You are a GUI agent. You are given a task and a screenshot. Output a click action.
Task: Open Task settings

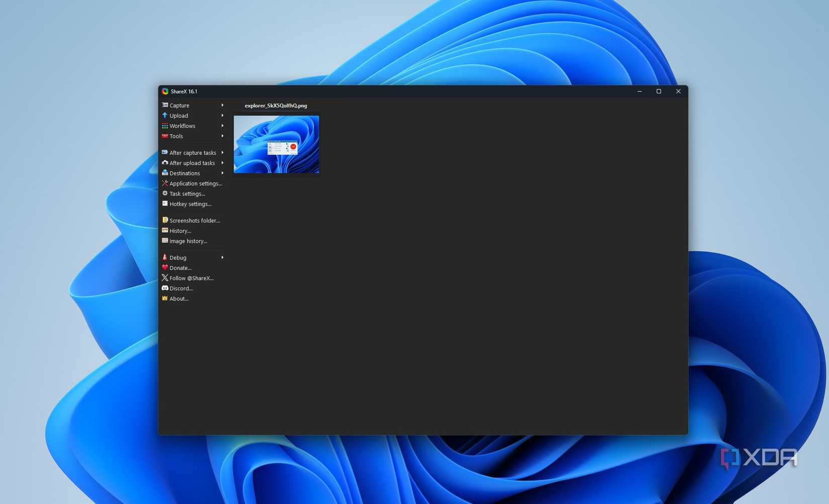(x=193, y=194)
